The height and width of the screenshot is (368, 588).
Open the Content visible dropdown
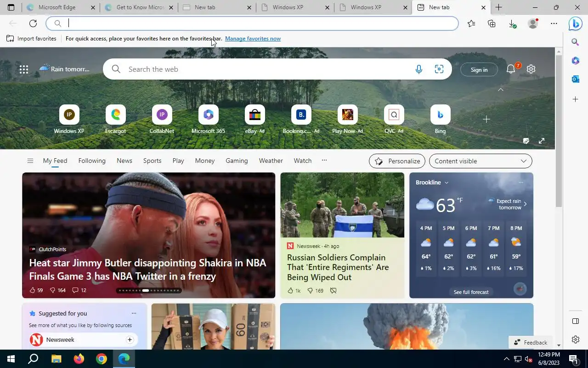pyautogui.click(x=481, y=161)
